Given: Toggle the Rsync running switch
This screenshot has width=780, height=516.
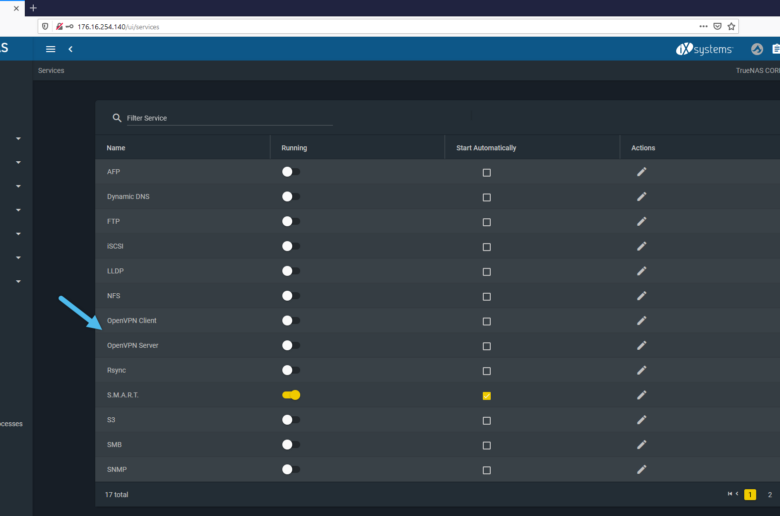Looking at the screenshot, I should [291, 370].
